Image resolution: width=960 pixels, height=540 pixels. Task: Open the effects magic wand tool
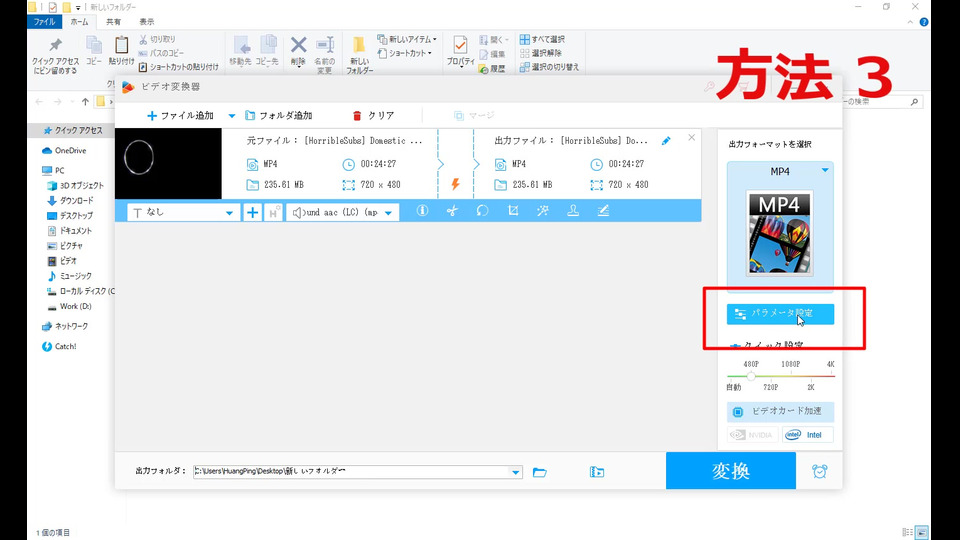pyautogui.click(x=542, y=211)
